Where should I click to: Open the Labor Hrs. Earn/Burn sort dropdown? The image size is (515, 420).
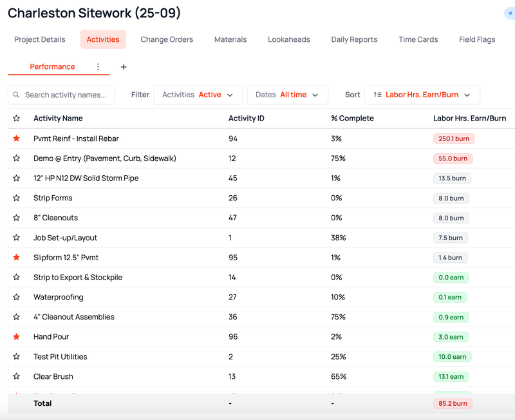point(422,95)
